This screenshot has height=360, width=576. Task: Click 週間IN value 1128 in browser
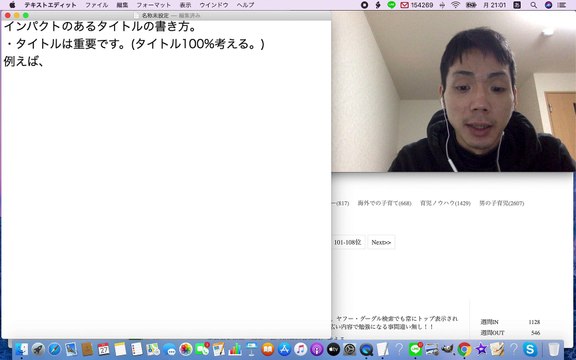[534, 322]
